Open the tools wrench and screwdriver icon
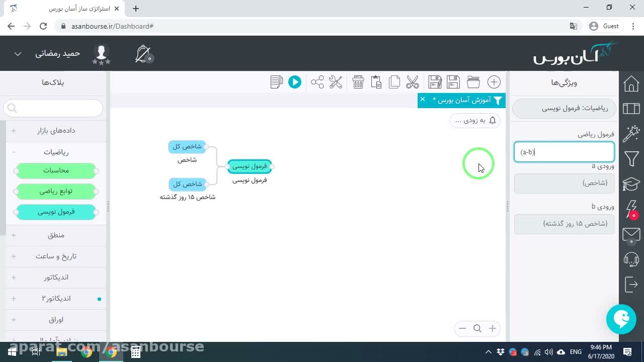The height and width of the screenshot is (362, 644). 336,82
